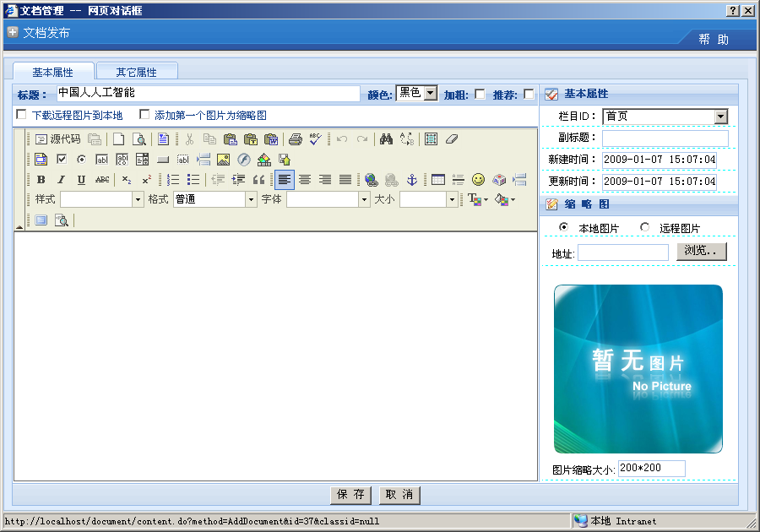The image size is (760, 532).
Task: Justify the text alignment
Action: point(345,180)
